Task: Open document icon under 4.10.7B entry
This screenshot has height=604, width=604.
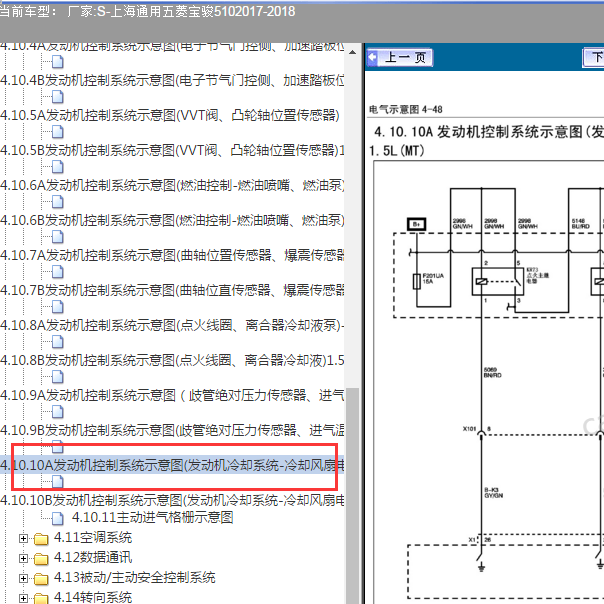Action: [x=57, y=307]
